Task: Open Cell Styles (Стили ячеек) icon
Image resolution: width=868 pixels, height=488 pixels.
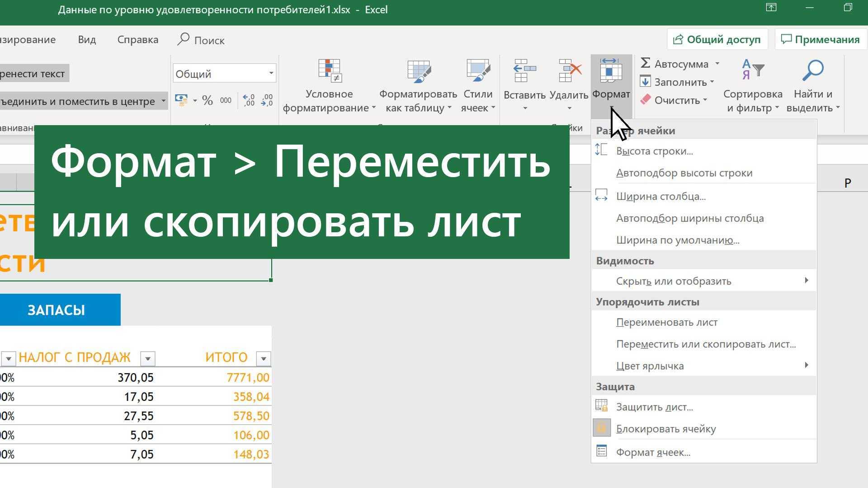Action: (x=478, y=71)
